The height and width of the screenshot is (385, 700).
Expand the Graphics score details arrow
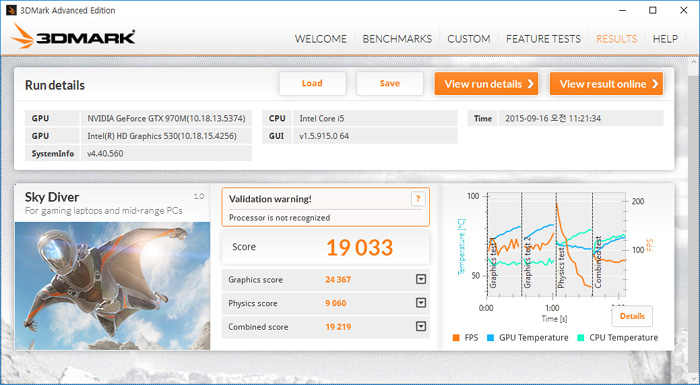[421, 280]
